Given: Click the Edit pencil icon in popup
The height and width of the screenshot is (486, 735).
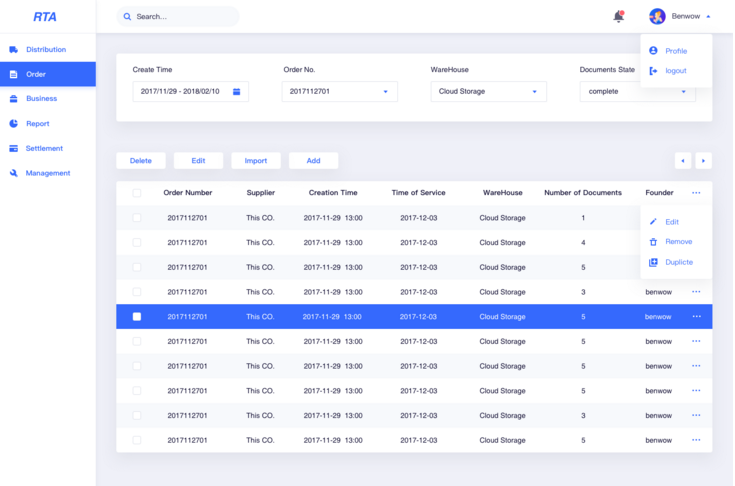Looking at the screenshot, I should click(653, 222).
